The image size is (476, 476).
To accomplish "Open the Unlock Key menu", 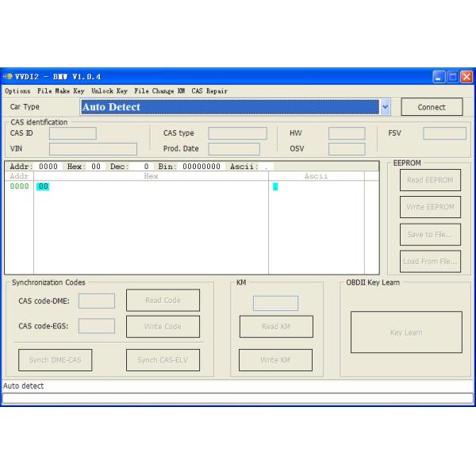I will [x=109, y=91].
